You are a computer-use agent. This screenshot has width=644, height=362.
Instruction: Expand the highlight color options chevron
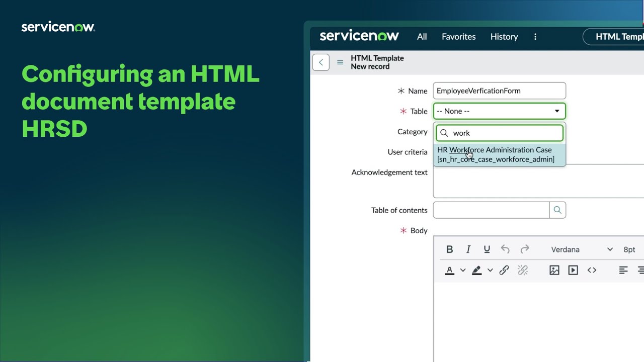point(491,270)
